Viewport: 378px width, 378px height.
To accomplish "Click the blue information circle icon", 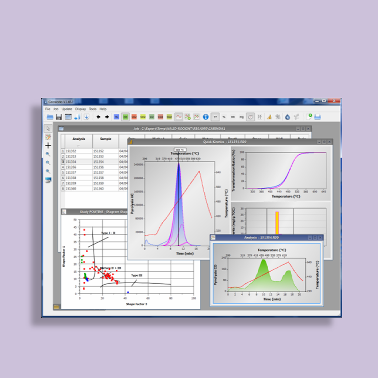I will pos(206,117).
